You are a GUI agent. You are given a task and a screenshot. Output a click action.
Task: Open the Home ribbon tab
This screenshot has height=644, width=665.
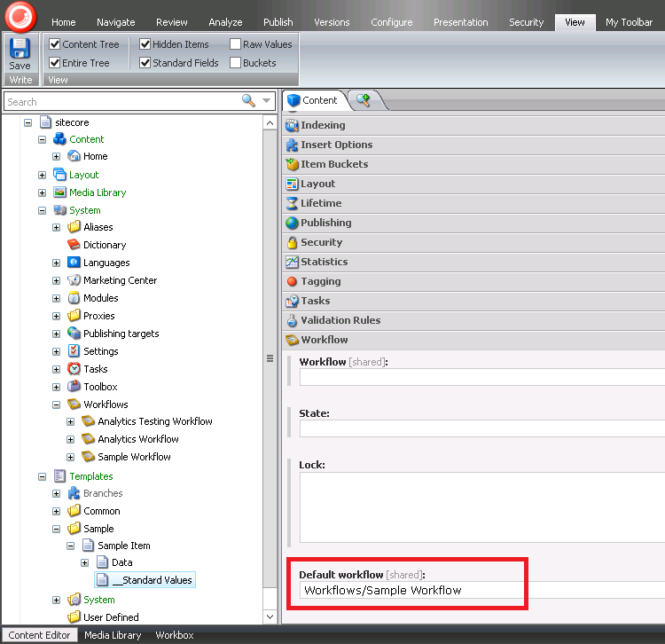tap(64, 22)
